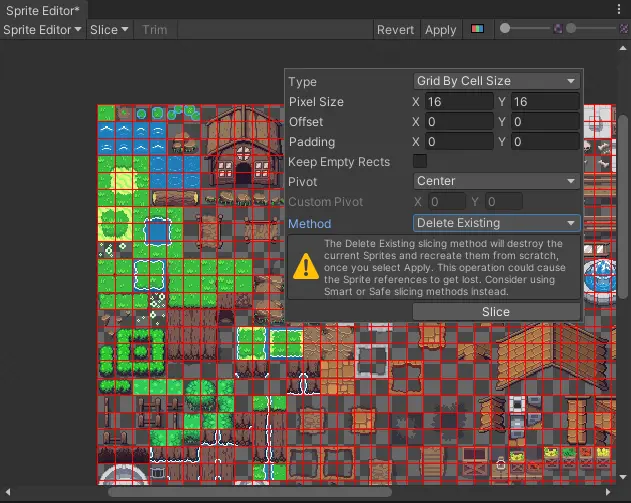Image resolution: width=631 pixels, height=503 pixels.
Task: Select the cabin round window sprite tile
Action: (x=243, y=153)
